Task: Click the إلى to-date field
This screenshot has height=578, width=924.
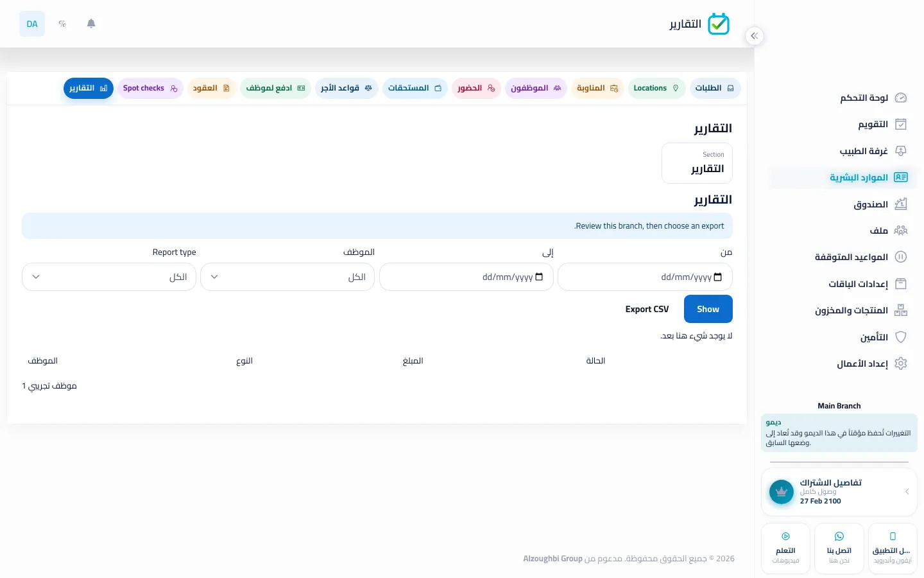Action: (x=466, y=277)
